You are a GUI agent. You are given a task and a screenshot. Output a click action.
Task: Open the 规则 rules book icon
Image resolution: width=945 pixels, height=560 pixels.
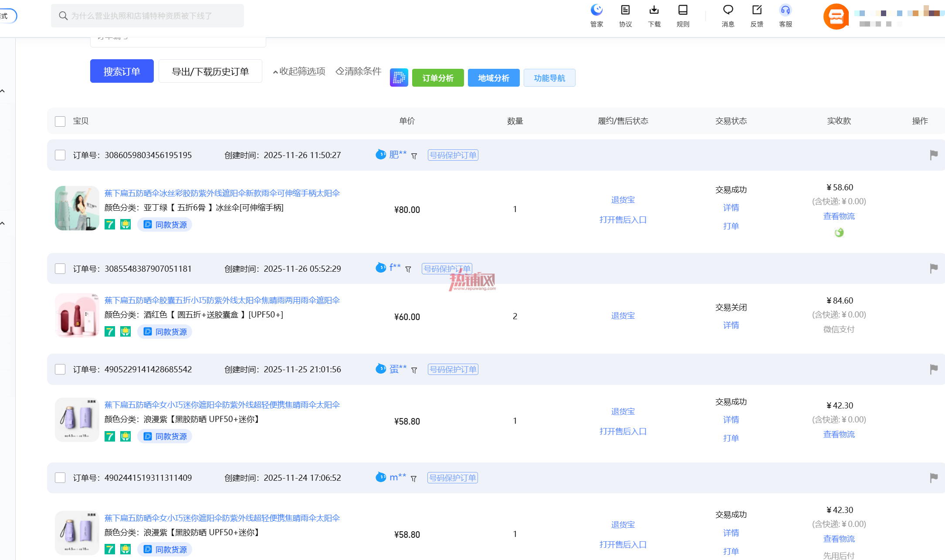tap(683, 10)
